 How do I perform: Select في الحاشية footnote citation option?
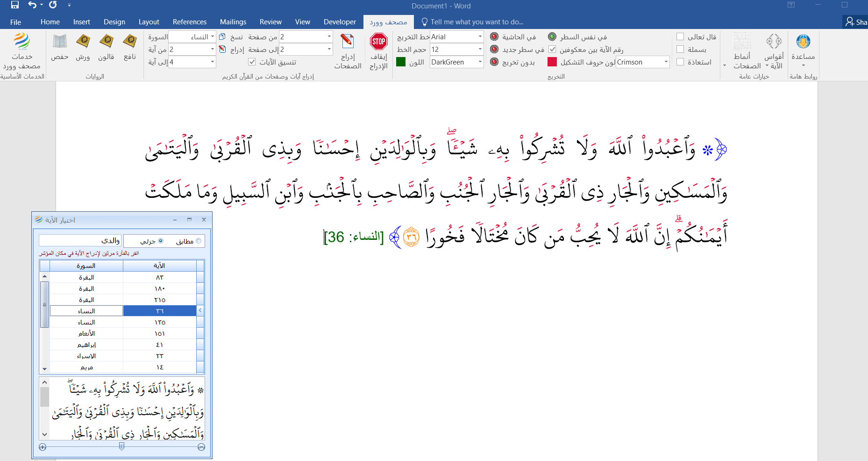click(494, 36)
